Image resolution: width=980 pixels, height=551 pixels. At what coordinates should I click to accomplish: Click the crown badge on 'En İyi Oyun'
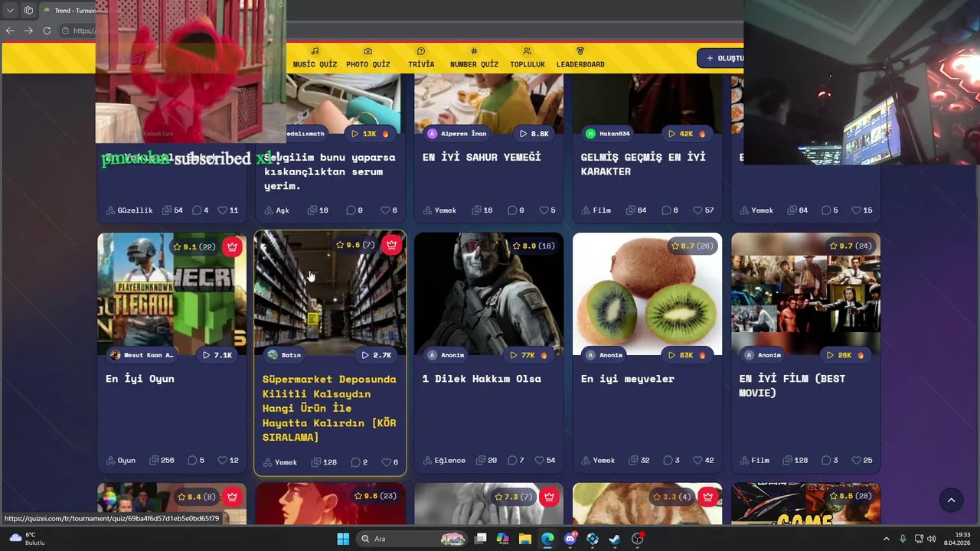[x=232, y=246]
